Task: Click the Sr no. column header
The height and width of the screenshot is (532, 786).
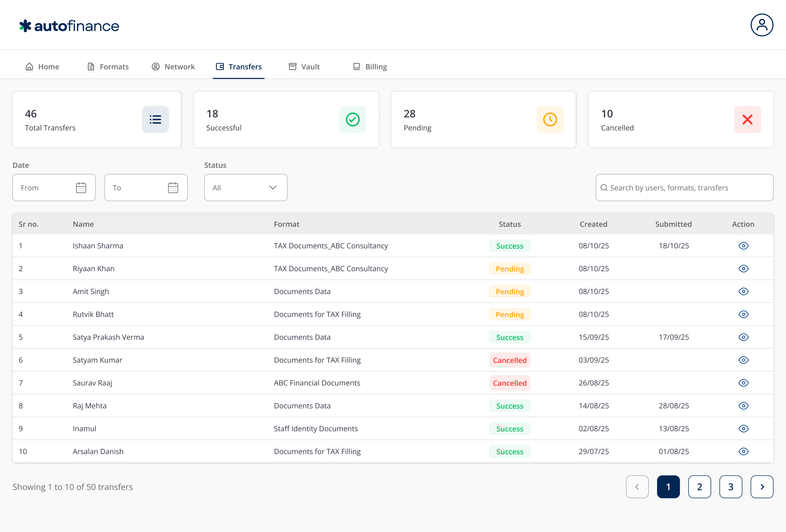Action: 29,224
